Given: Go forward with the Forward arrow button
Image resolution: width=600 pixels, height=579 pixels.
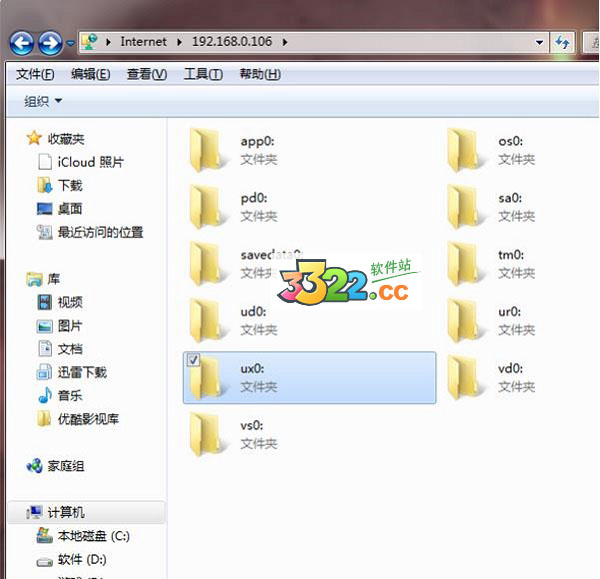Looking at the screenshot, I should pos(50,43).
